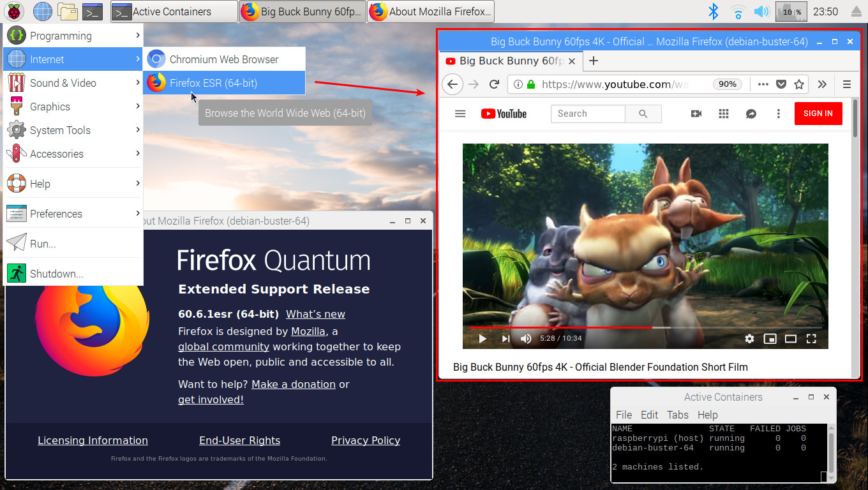Click the Bluetooth tray icon
The image size is (868, 490).
click(x=714, y=11)
